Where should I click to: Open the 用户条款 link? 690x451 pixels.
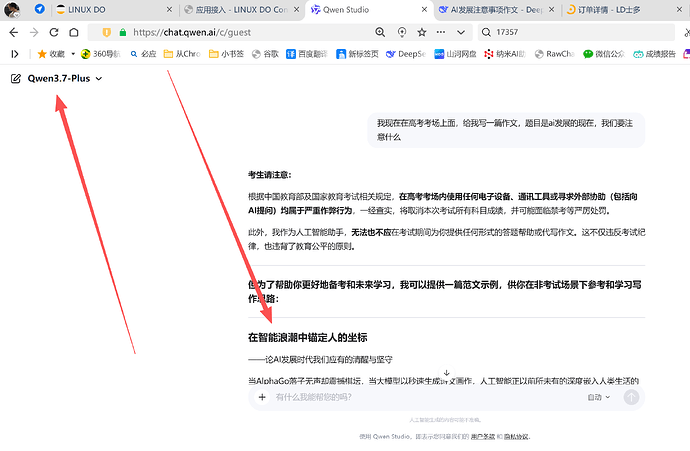point(483,437)
